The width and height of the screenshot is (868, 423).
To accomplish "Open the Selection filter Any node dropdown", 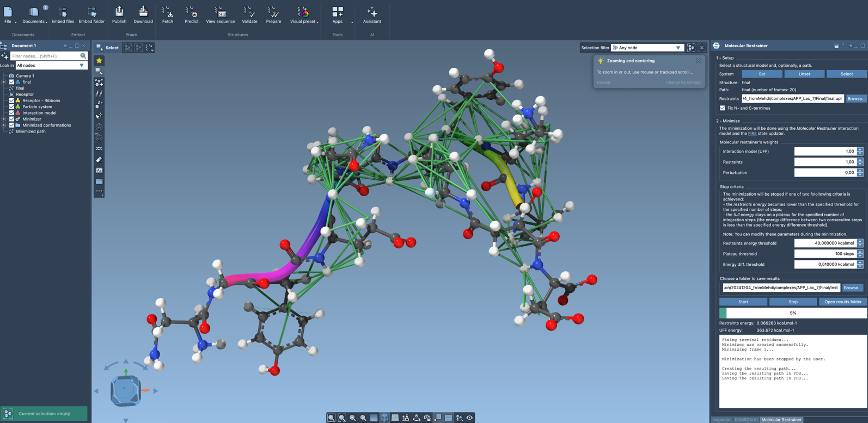I will (x=647, y=48).
